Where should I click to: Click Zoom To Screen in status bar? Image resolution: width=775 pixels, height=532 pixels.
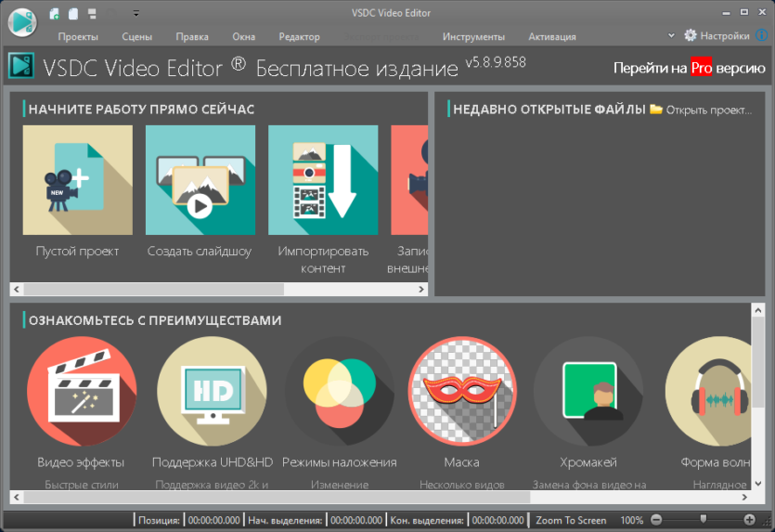tap(571, 520)
